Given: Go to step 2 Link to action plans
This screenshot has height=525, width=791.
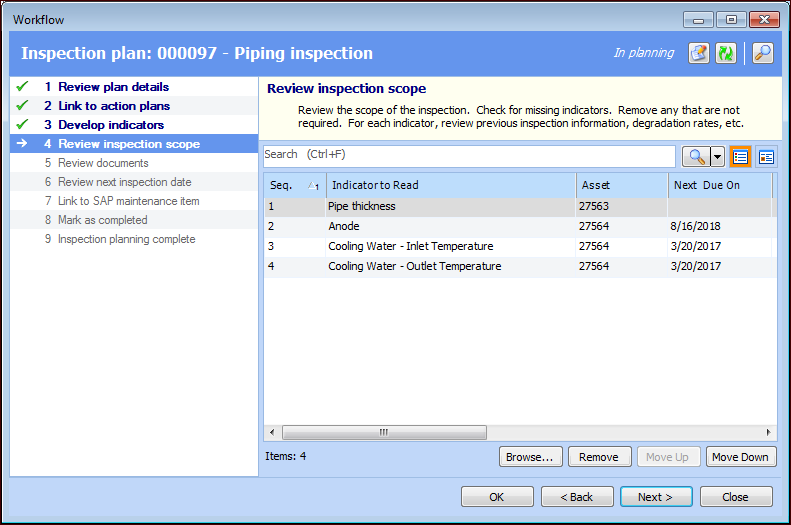Looking at the screenshot, I should (113, 106).
